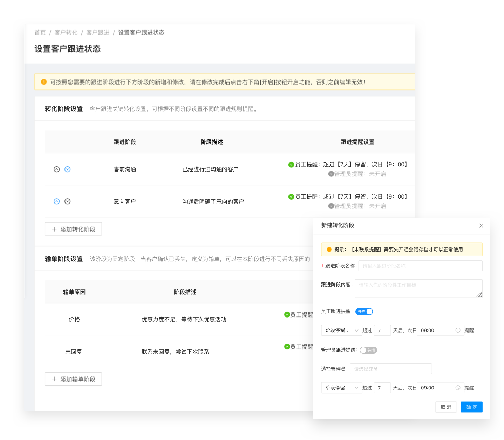
Task: Click green check icon in 未回复 row
Action: tap(287, 347)
